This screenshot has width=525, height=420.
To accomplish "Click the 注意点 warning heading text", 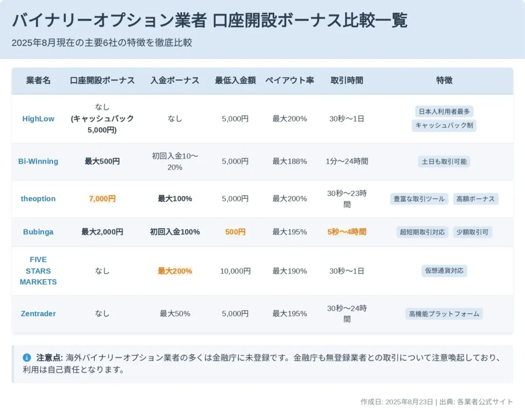I will [x=49, y=358].
